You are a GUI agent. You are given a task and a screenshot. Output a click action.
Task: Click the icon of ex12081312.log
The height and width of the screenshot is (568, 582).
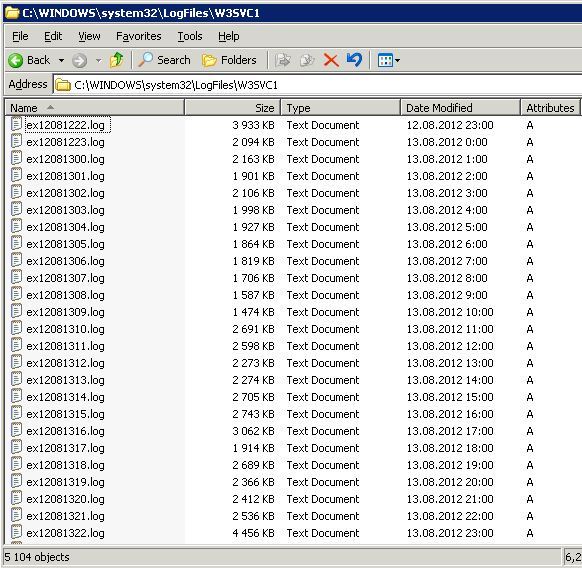tap(16, 363)
